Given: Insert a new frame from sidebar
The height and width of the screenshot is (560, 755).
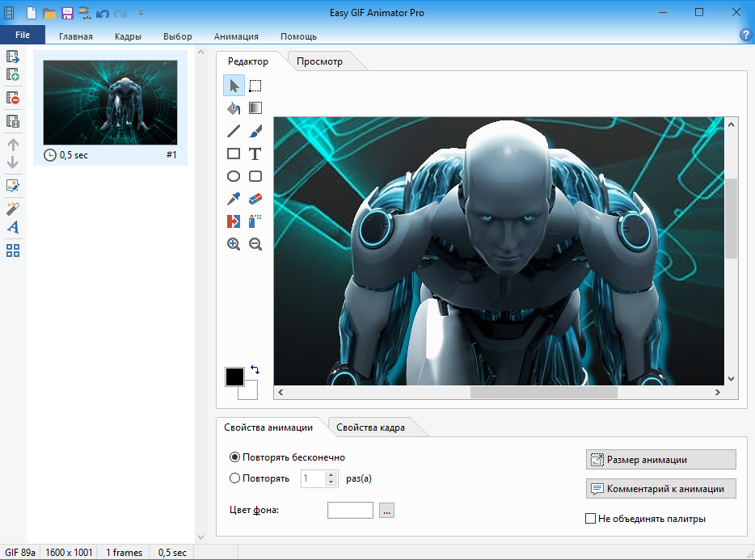Looking at the screenshot, I should (x=13, y=74).
